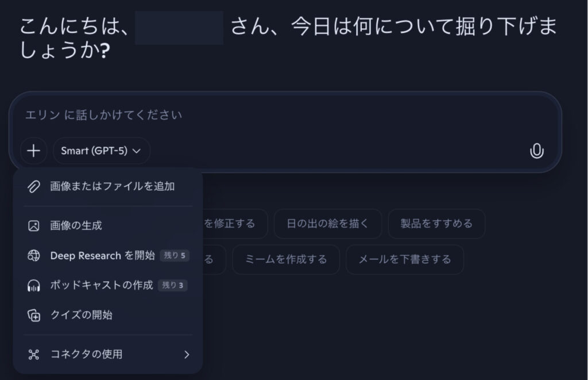Click the 残り 5 badge beside Deep Research
Screen dimensions: 588x380
click(x=174, y=256)
